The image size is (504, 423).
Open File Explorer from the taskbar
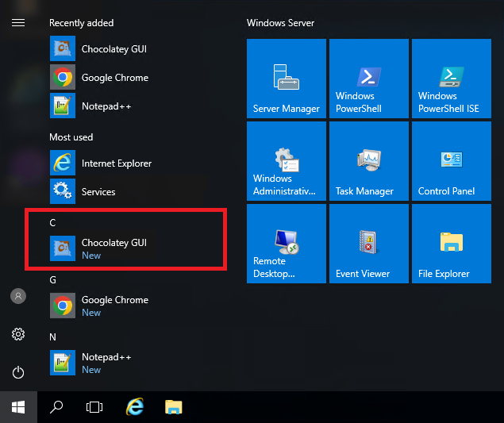coord(174,407)
